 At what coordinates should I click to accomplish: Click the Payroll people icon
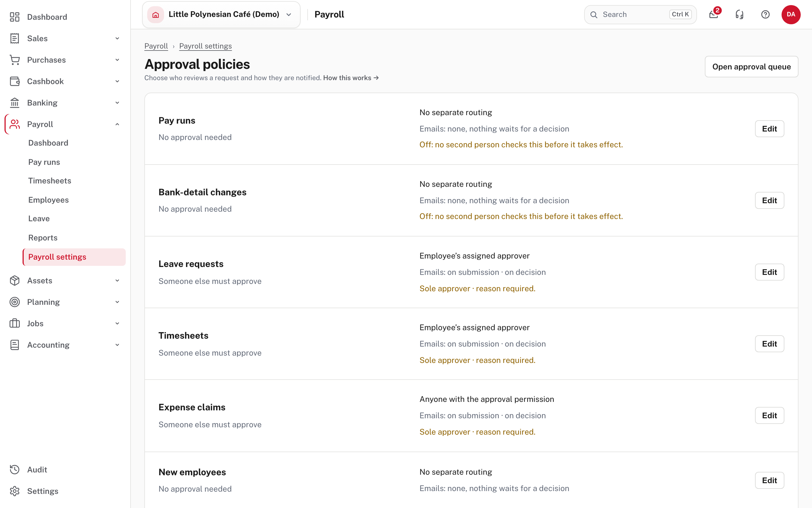click(14, 124)
